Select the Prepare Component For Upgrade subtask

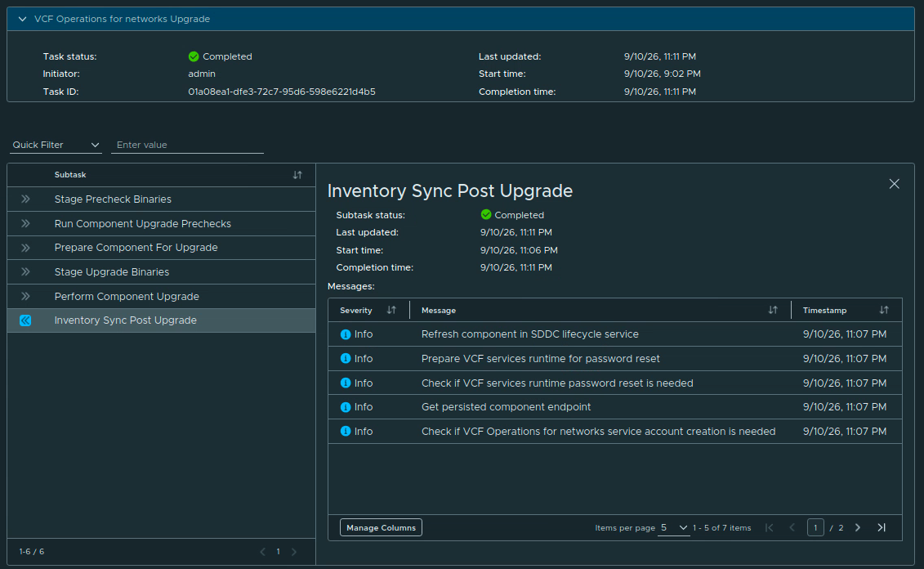[162, 248]
